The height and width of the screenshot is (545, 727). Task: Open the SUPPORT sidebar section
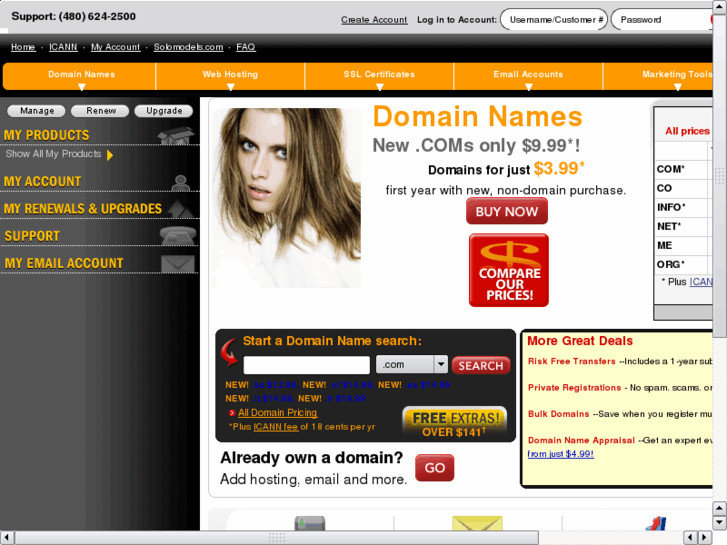tap(32, 236)
